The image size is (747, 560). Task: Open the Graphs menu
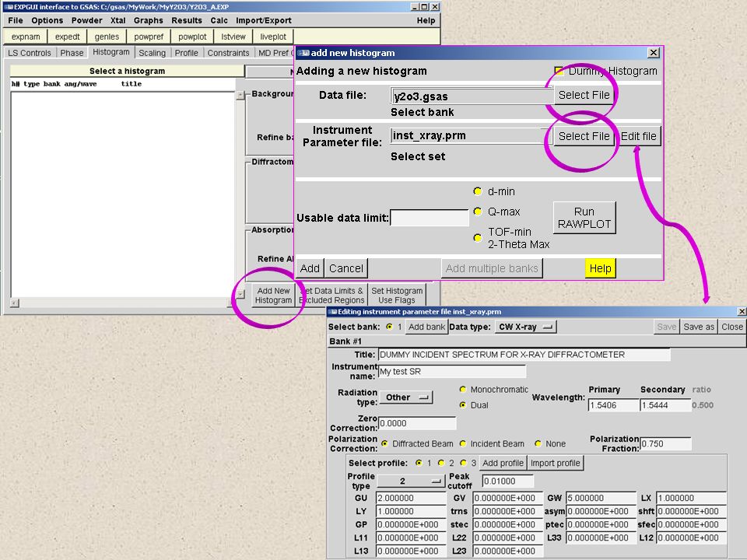(x=148, y=20)
